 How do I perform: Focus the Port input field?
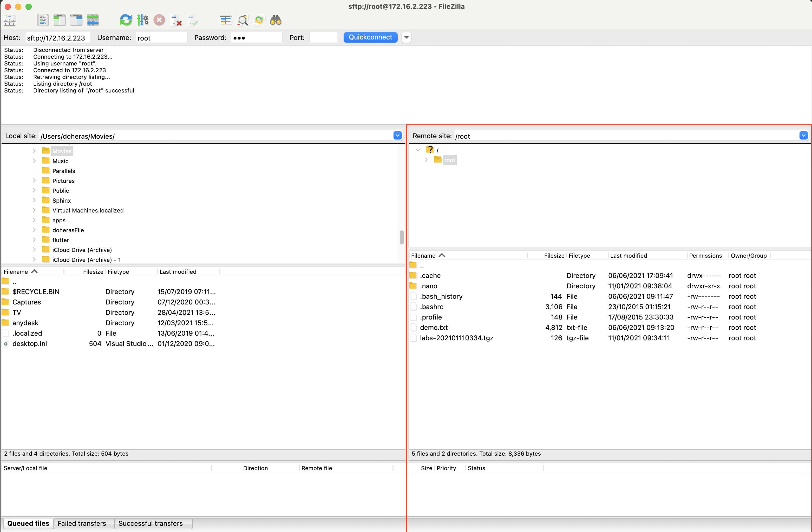click(323, 38)
